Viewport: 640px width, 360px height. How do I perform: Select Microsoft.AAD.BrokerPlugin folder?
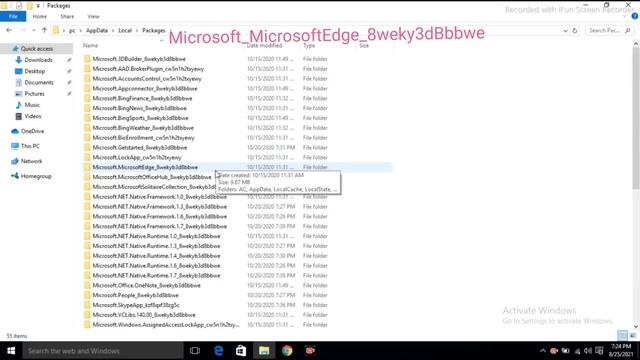148,69
